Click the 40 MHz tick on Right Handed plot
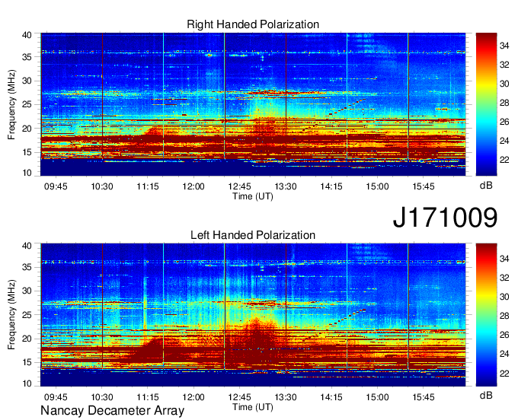Viewport: 518px width, 420px height. [27, 35]
